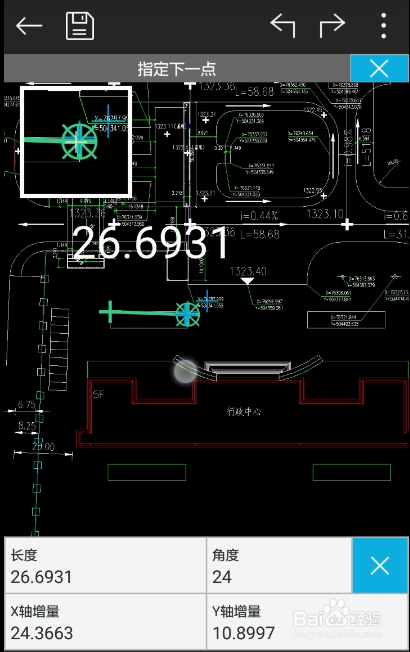Tap the back arrow icon
The width and height of the screenshot is (410, 652).
pyautogui.click(x=29, y=26)
